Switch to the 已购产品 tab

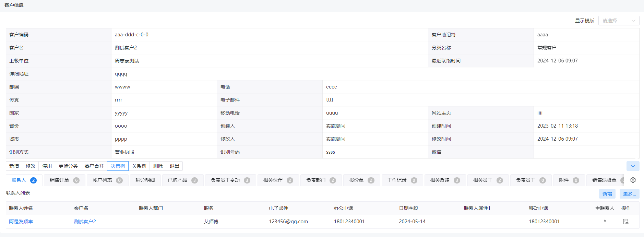click(x=183, y=180)
